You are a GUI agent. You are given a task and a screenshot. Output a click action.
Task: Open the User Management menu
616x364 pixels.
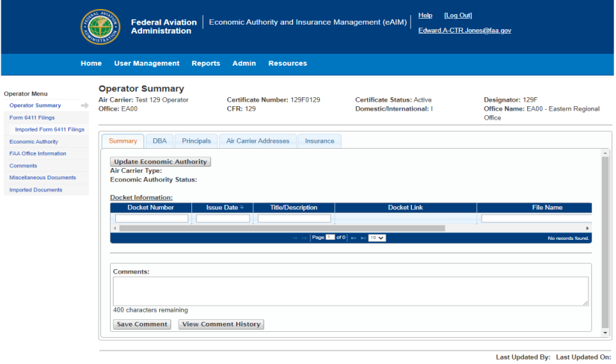click(x=147, y=64)
